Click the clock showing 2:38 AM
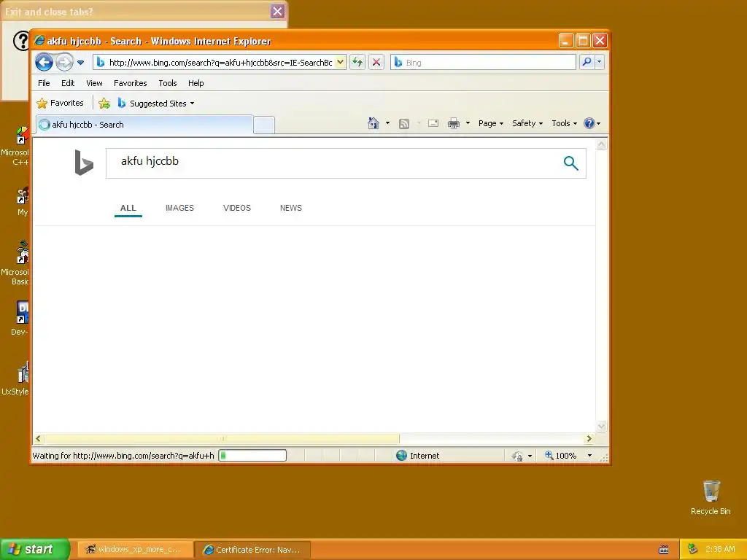The height and width of the screenshot is (560, 747). [x=720, y=549]
